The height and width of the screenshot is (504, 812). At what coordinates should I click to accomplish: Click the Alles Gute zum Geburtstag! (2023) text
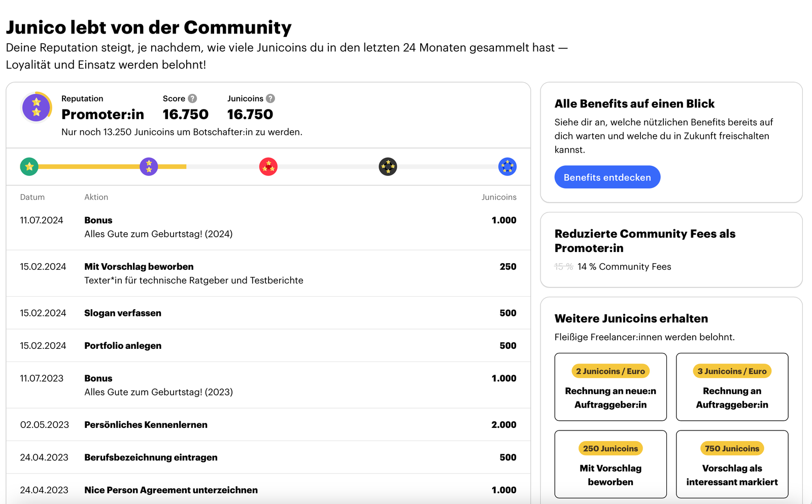(158, 392)
